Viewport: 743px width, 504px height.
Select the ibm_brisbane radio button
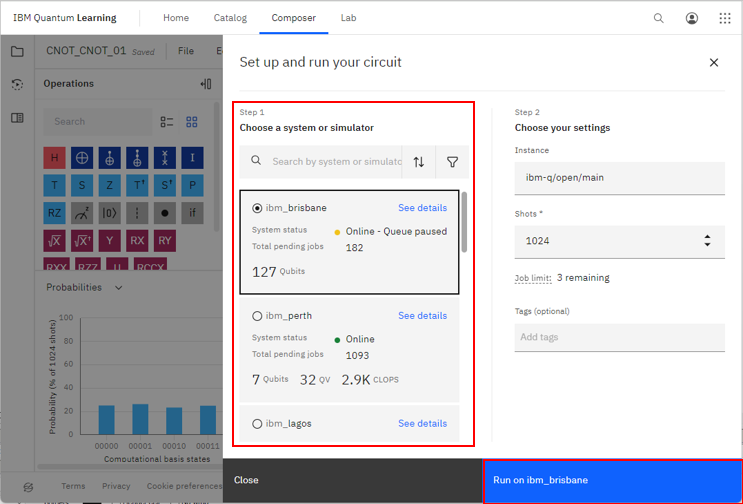257,208
